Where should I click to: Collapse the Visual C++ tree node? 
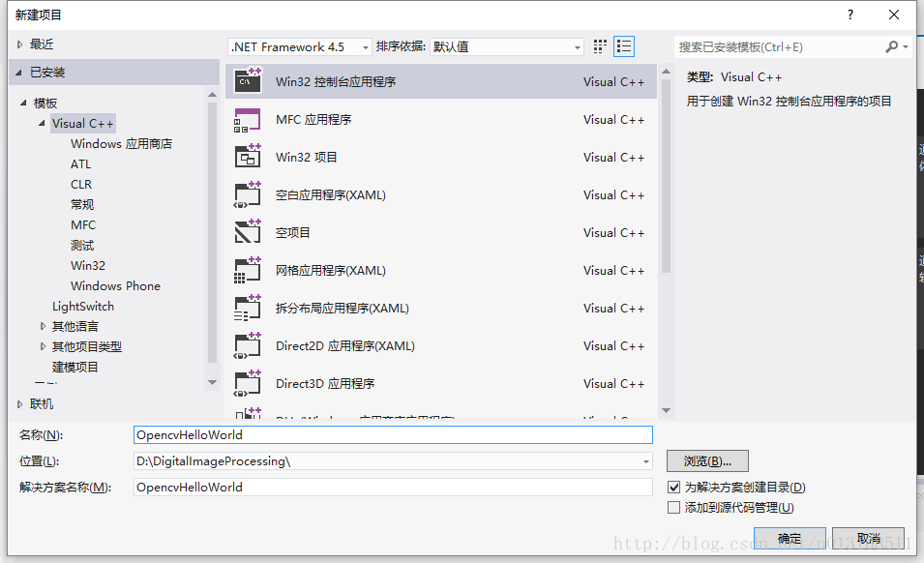(x=42, y=123)
